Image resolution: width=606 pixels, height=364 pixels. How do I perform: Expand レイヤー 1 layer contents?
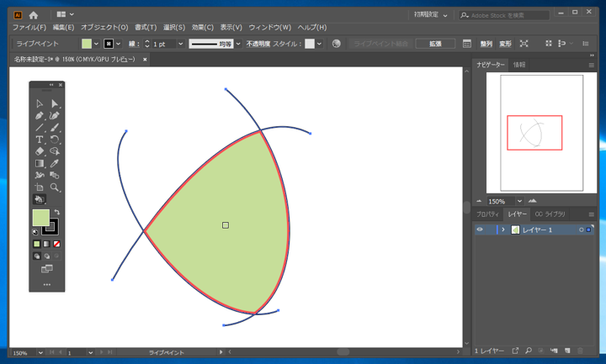(503, 229)
